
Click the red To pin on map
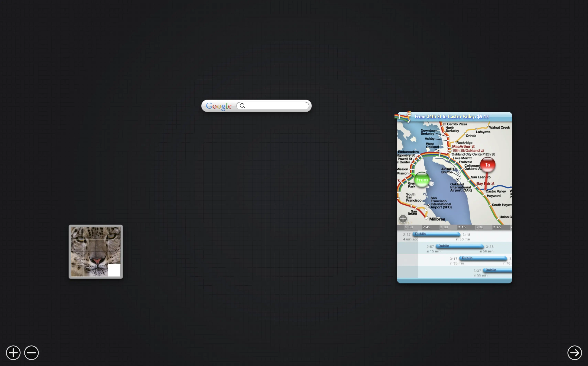click(487, 165)
